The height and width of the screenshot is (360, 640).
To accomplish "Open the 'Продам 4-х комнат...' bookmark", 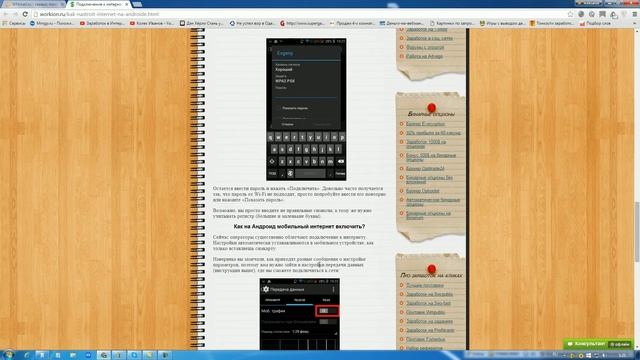I will (352, 23).
